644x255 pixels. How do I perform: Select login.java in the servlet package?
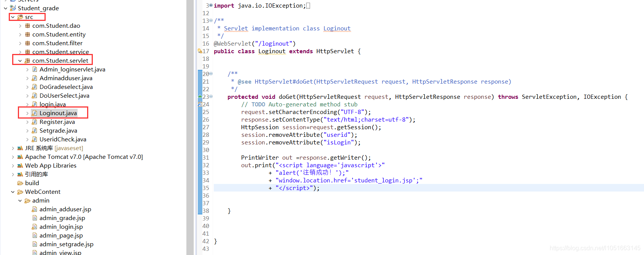pos(52,105)
